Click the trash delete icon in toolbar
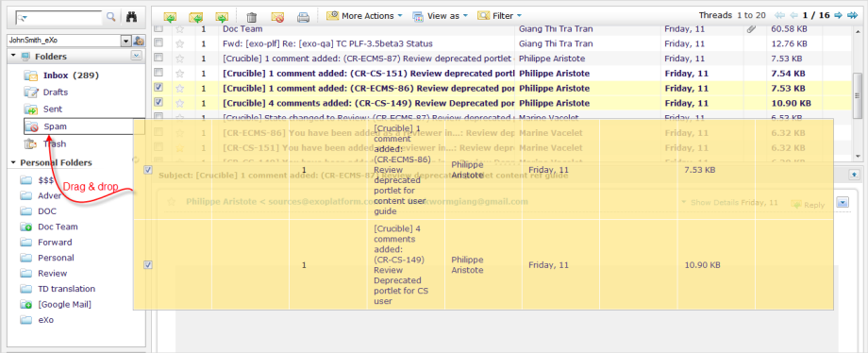868x353 pixels. pos(251,17)
